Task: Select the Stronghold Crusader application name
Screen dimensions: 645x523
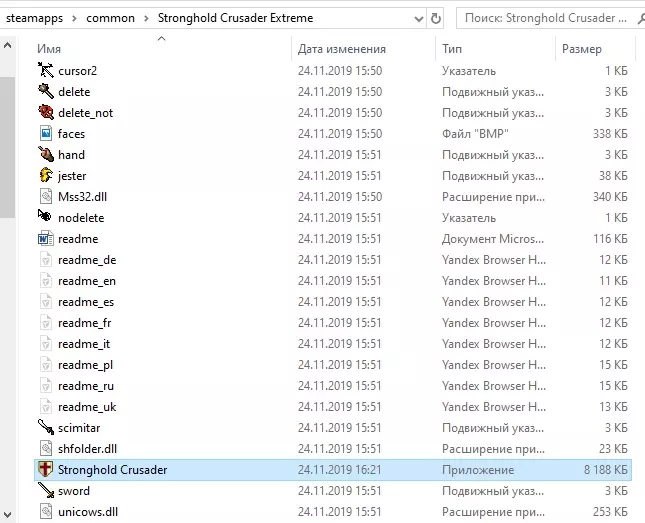Action: click(x=112, y=470)
